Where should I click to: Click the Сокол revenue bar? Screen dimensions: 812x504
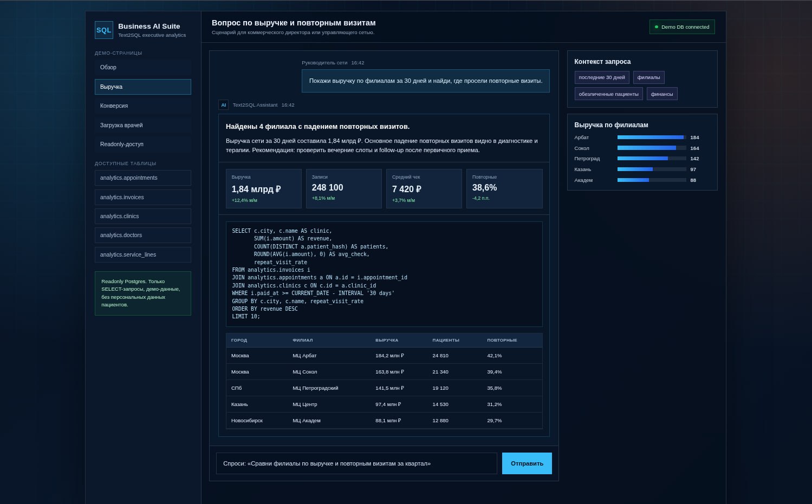[652, 148]
